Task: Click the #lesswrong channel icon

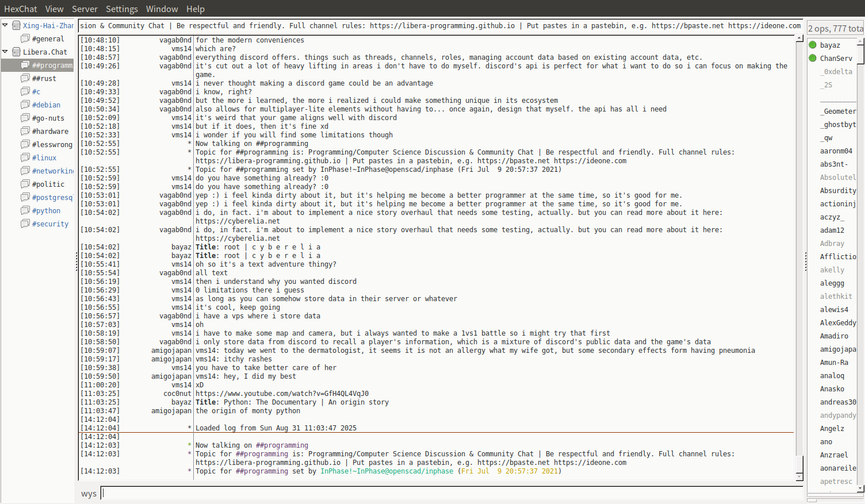Action: point(25,144)
